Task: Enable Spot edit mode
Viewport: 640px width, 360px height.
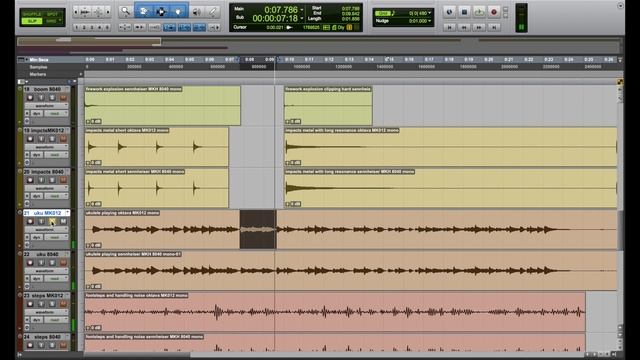Action: 53,14
